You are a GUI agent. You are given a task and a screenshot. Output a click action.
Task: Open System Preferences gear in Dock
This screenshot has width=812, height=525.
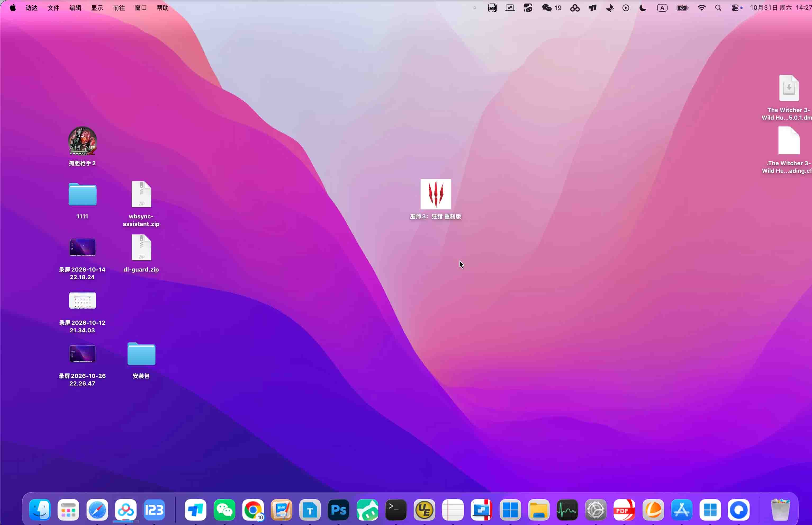pos(596,510)
